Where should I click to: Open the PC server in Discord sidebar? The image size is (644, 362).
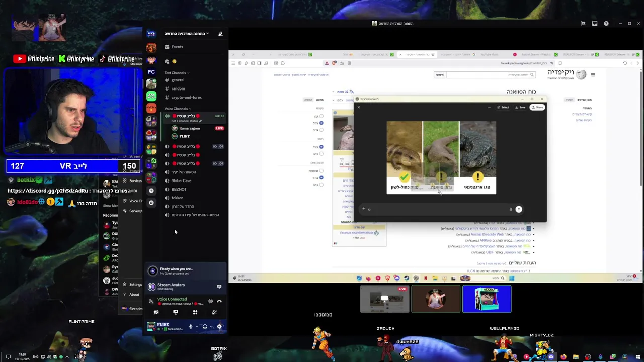[151, 72]
